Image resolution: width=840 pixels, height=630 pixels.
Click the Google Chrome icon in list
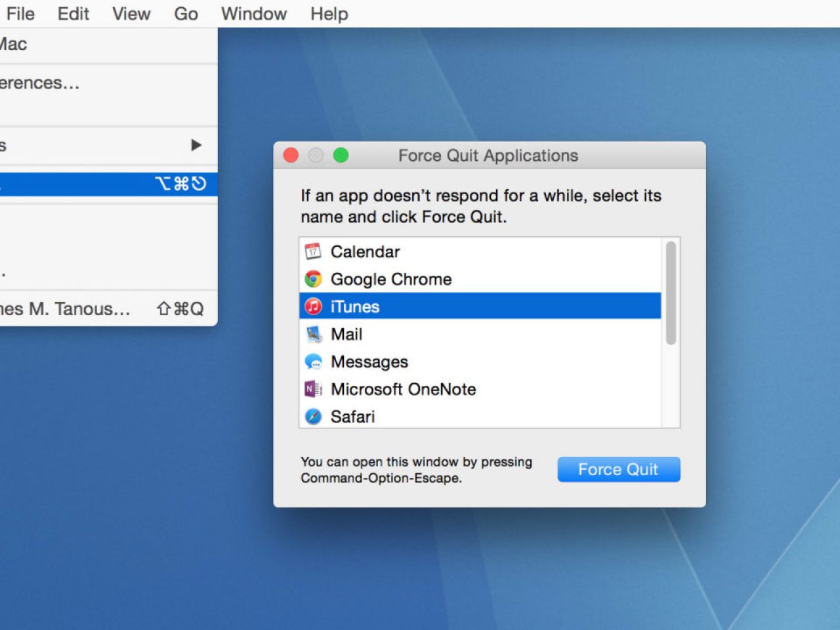pyautogui.click(x=313, y=279)
